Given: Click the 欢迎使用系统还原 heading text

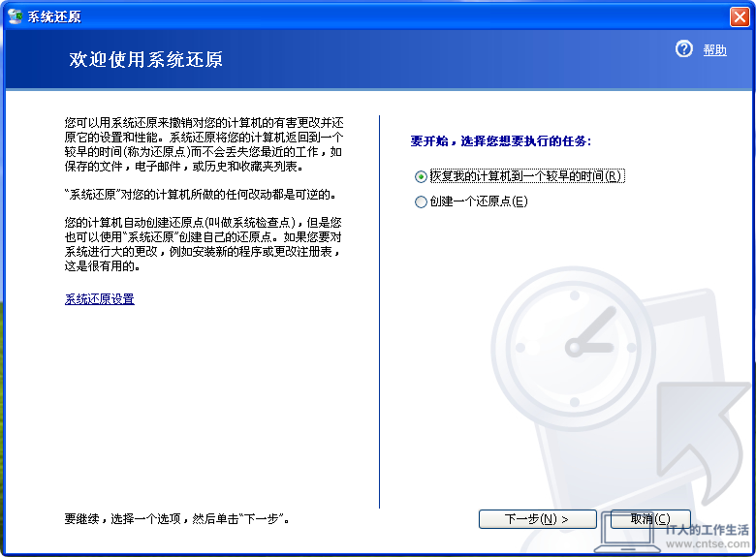Looking at the screenshot, I should (x=145, y=60).
